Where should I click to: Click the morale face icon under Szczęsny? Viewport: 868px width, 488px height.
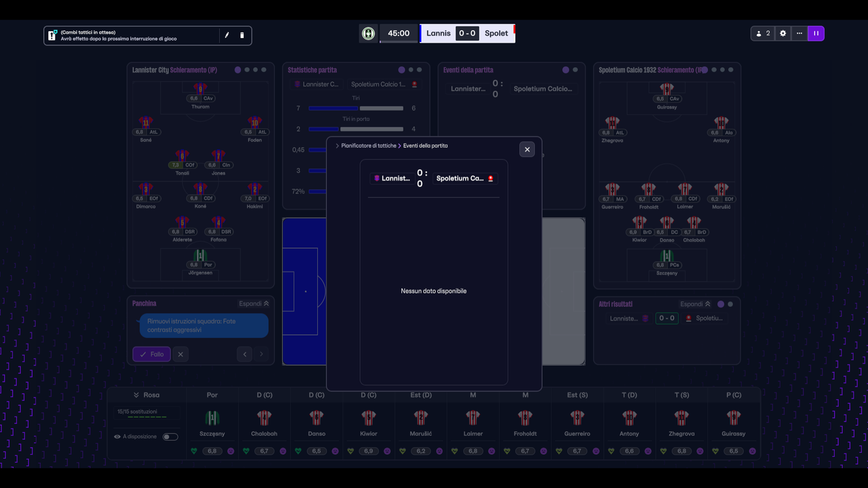231,451
